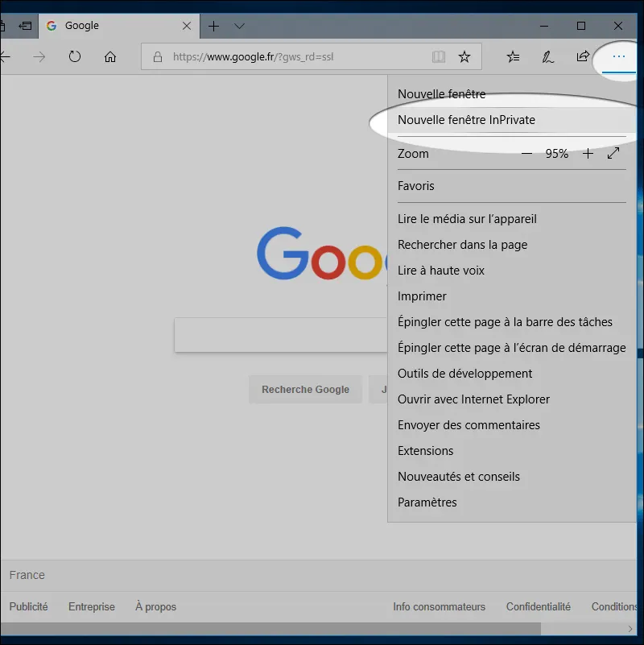The height and width of the screenshot is (645, 644).
Task: Increase zoom with plus button
Action: [x=588, y=154]
